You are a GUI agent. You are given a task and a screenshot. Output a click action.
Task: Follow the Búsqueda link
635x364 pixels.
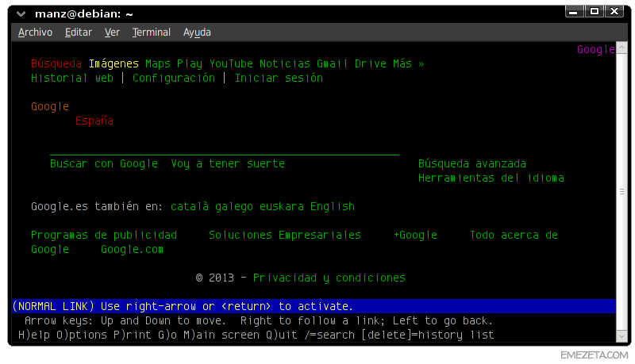[56, 64]
